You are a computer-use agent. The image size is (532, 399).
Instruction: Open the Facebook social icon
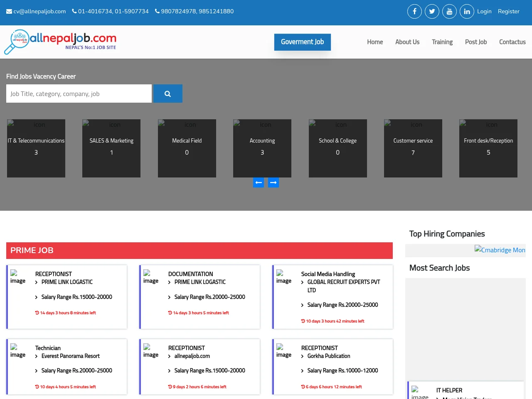[414, 11]
